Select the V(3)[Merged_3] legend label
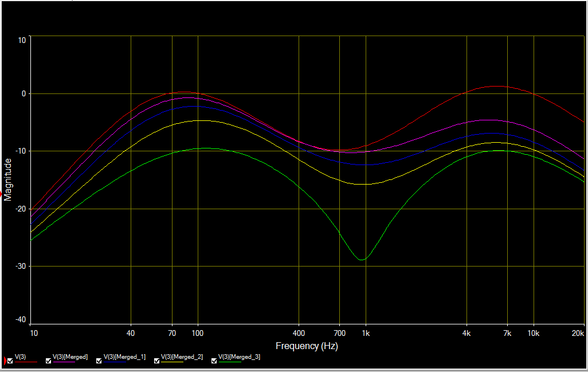Screen dimensions: 588x372 [239, 357]
